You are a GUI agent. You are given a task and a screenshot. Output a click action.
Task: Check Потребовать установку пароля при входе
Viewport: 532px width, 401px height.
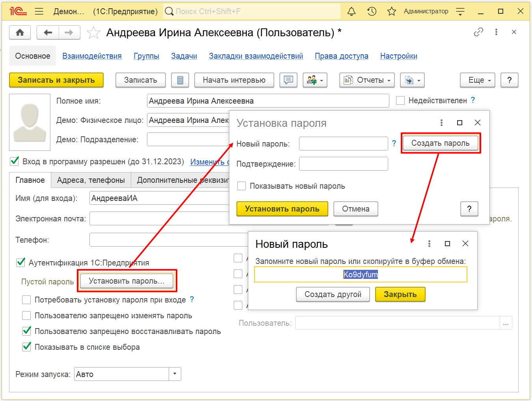click(26, 300)
